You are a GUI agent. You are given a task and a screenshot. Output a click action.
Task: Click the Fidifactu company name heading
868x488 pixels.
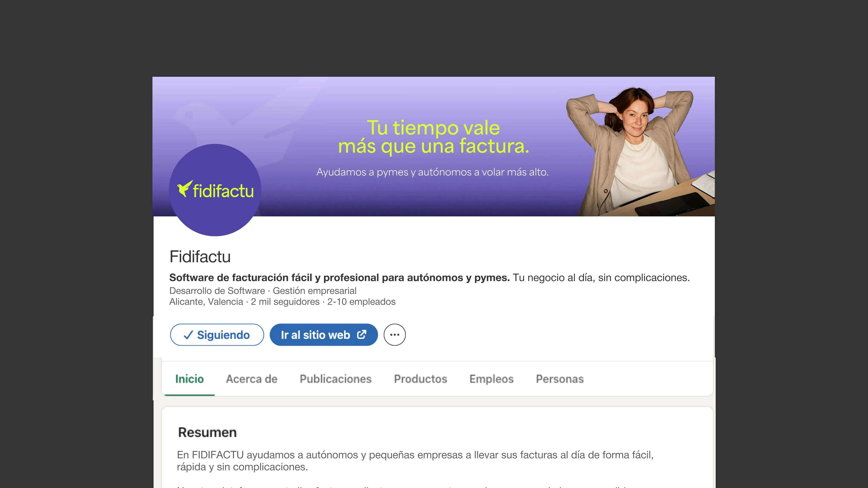(x=200, y=257)
